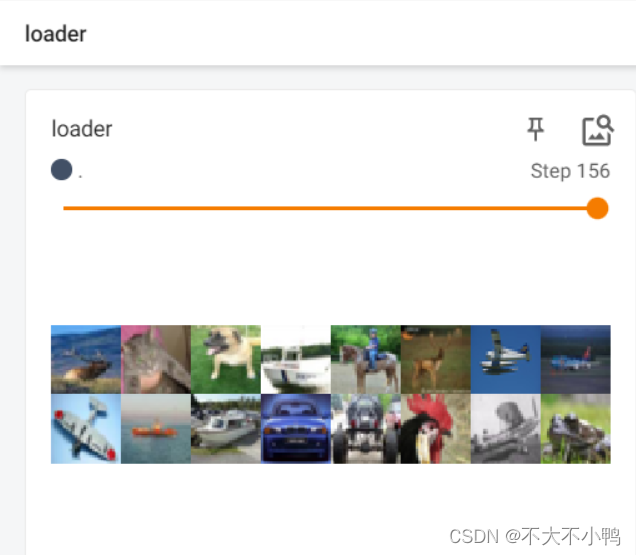
Task: Click the horse rider thumbnail
Action: click(366, 359)
